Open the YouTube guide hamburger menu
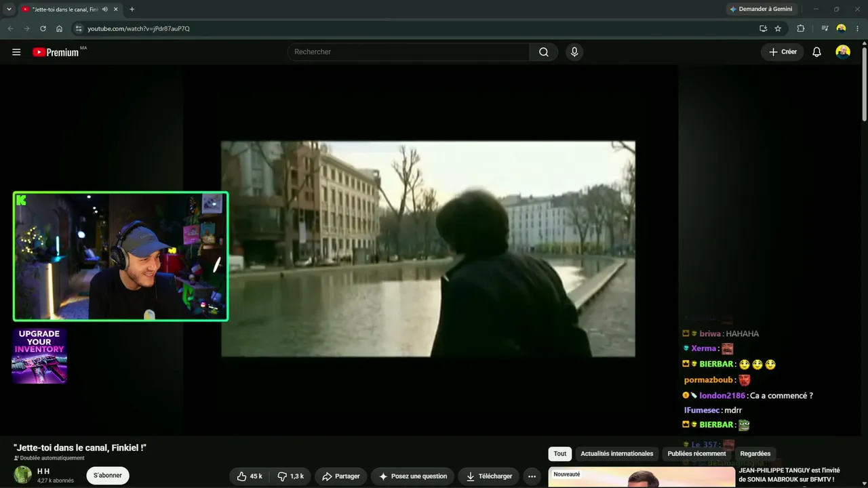The width and height of the screenshot is (868, 488). click(x=16, y=52)
